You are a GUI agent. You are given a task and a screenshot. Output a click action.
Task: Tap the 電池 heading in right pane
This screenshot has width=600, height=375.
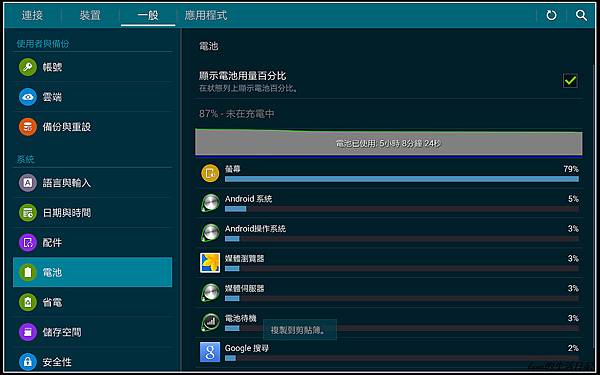[209, 46]
